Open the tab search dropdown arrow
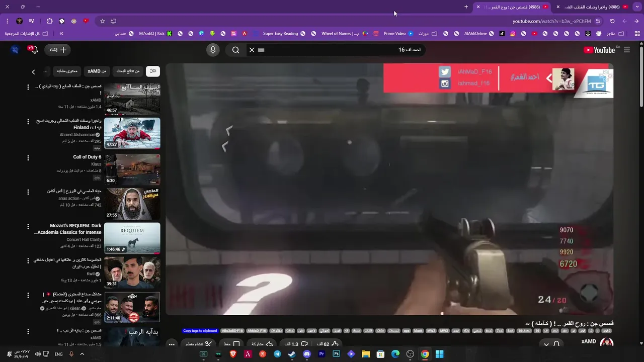Screen dimensions: 644x362 pyautogui.click(x=637, y=7)
